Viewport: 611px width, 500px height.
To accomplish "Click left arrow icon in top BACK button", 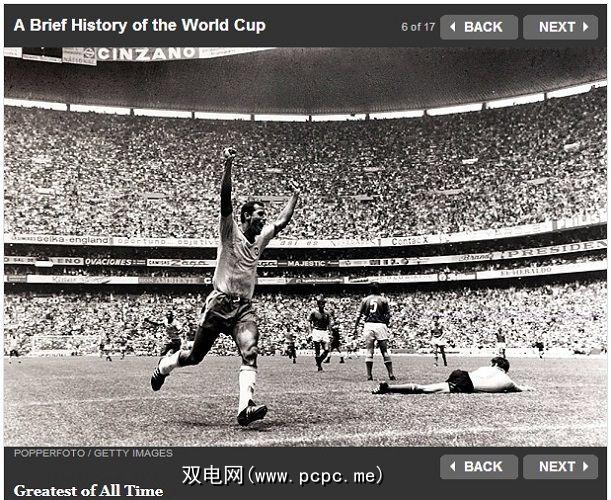I will pyautogui.click(x=452, y=27).
